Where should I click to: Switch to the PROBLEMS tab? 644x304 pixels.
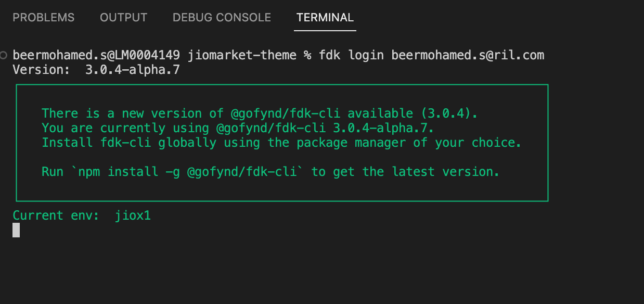coord(44,18)
